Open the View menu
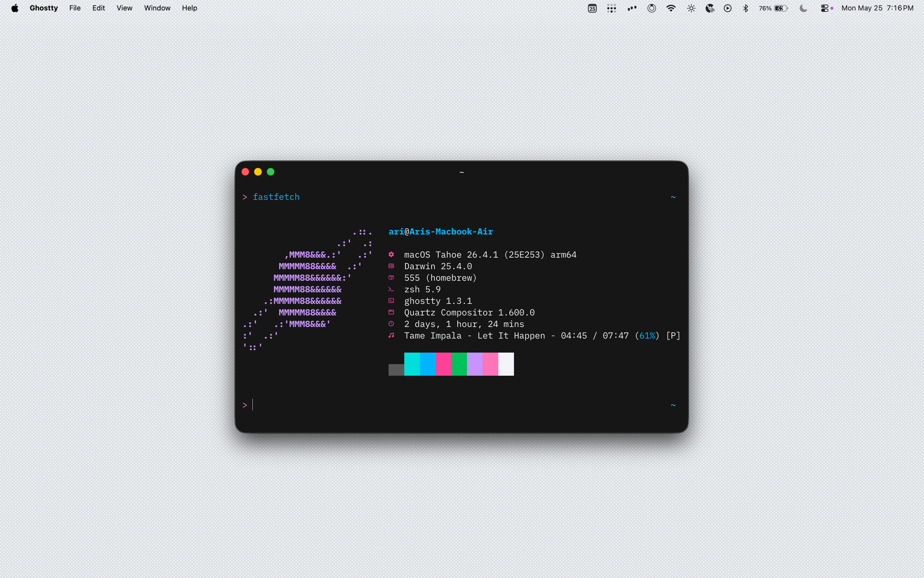 [124, 8]
